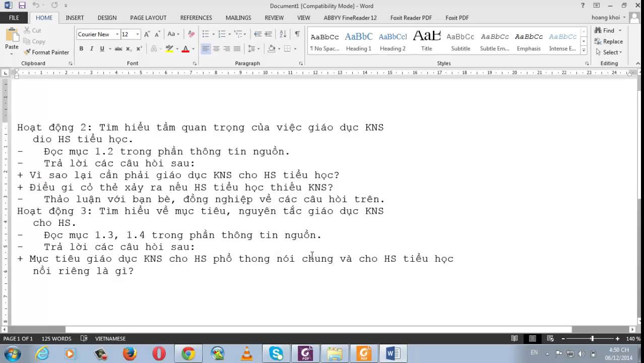Click Clear All Formatting icon
644x363 pixels.
[191, 34]
